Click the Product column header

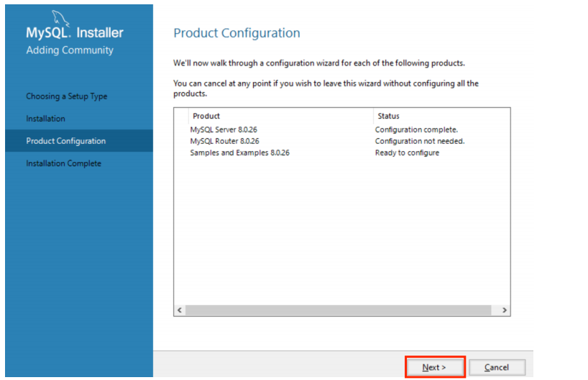pos(281,116)
